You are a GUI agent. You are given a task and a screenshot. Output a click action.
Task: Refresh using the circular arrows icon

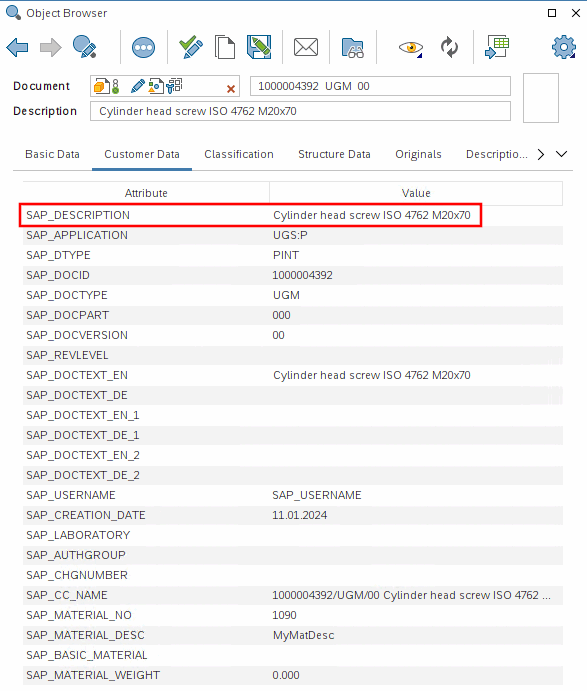click(449, 47)
